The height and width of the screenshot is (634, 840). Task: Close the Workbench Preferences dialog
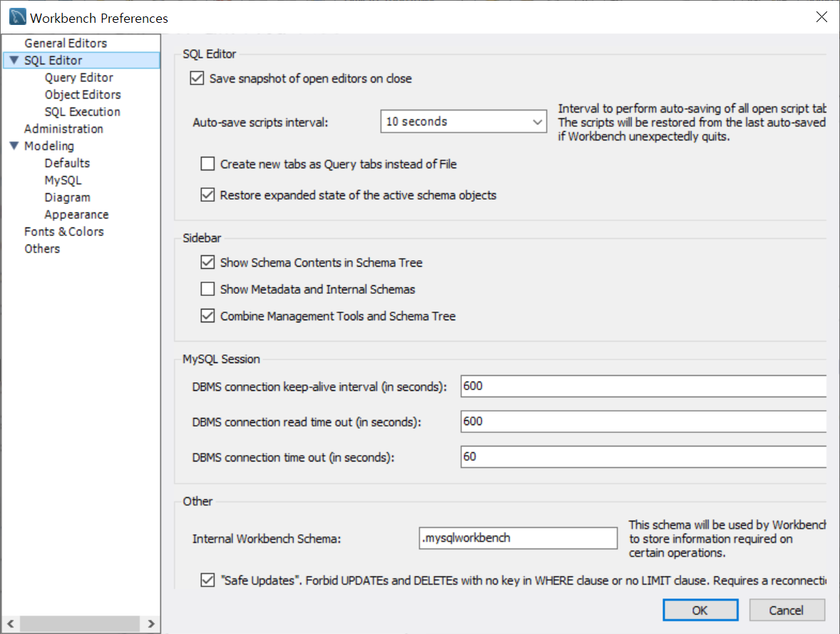821,17
